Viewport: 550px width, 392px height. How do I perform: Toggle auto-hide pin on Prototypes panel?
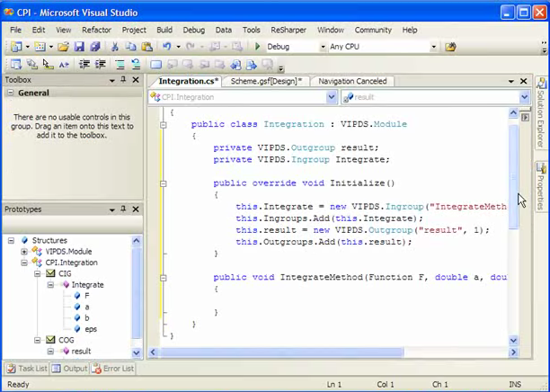pyautogui.click(x=125, y=209)
